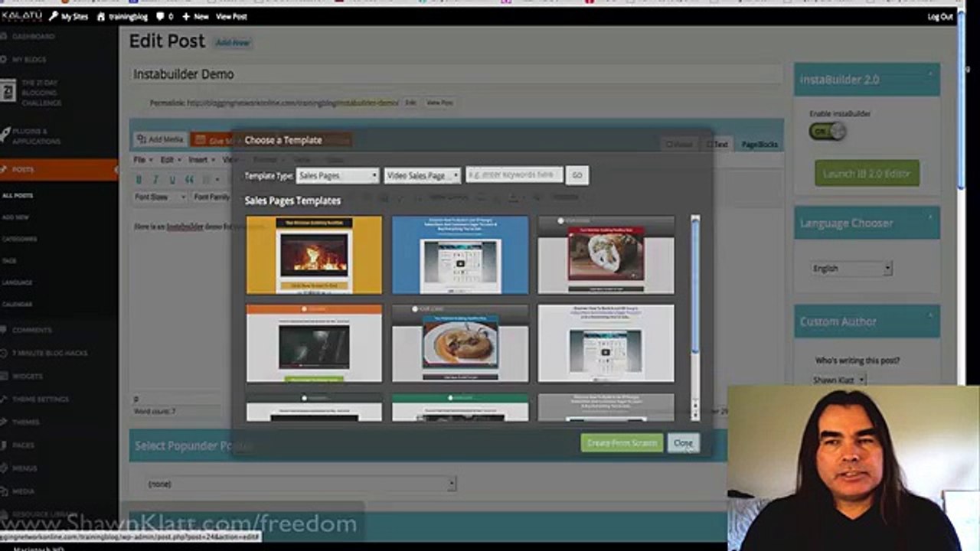
Task: Click the Add Media button
Action: pyautogui.click(x=160, y=139)
